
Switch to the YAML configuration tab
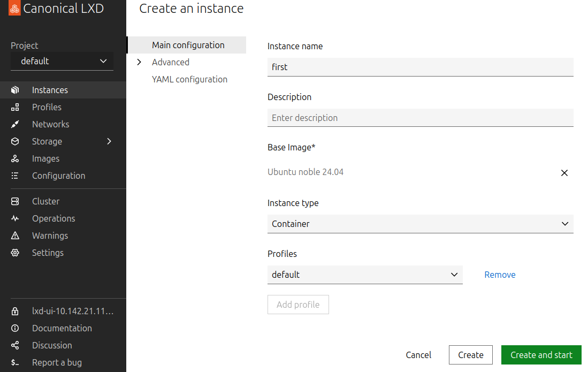(x=189, y=79)
